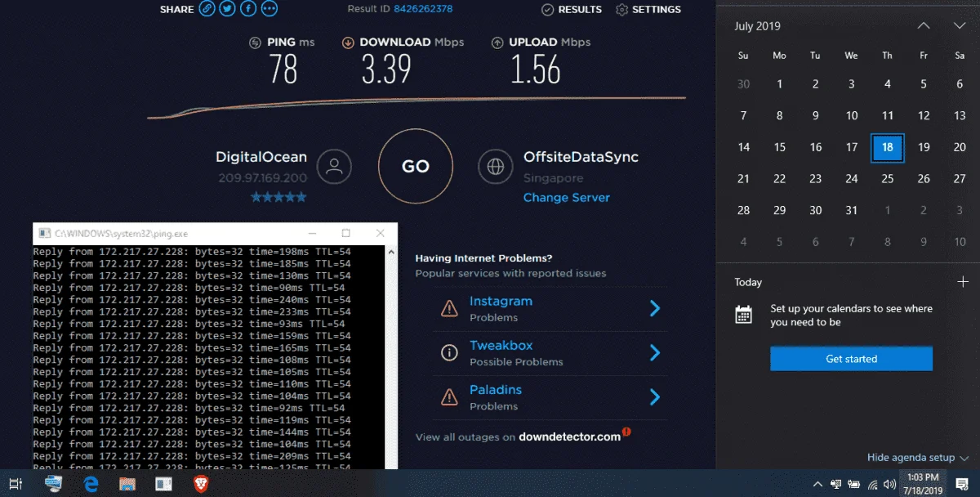The height and width of the screenshot is (497, 980).
Task: Click the taskbar clock showing 1:03 PM
Action: [x=923, y=484]
